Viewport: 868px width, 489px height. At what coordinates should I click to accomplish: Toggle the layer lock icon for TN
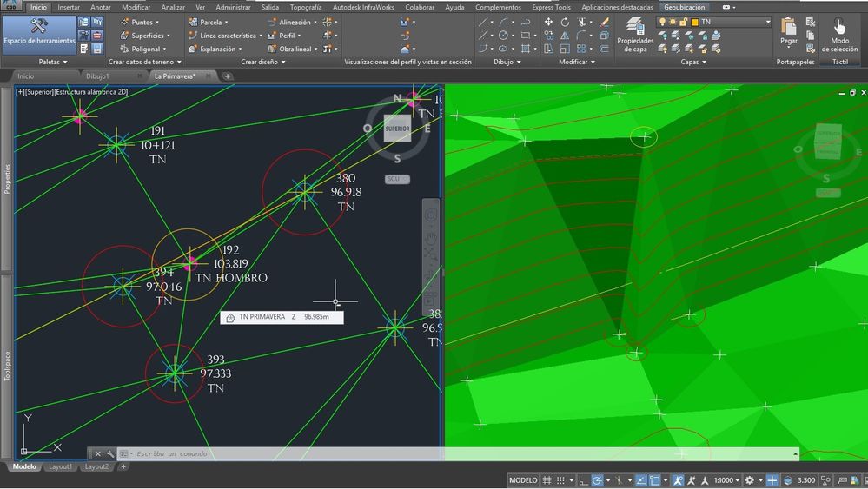pyautogui.click(x=683, y=22)
